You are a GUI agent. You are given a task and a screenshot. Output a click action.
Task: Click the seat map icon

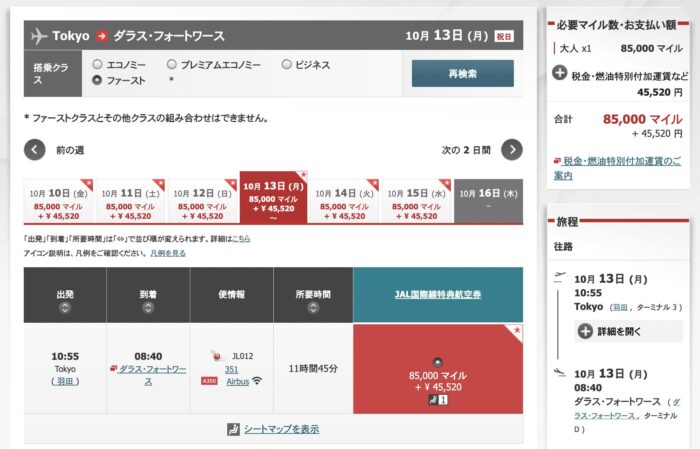(234, 429)
